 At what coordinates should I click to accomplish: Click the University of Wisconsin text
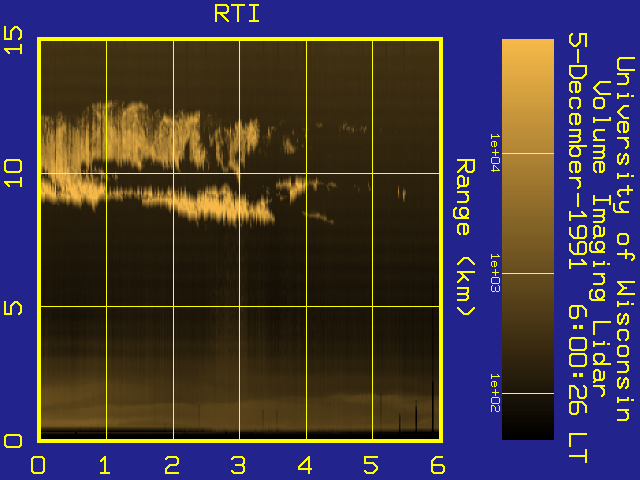pos(625,239)
